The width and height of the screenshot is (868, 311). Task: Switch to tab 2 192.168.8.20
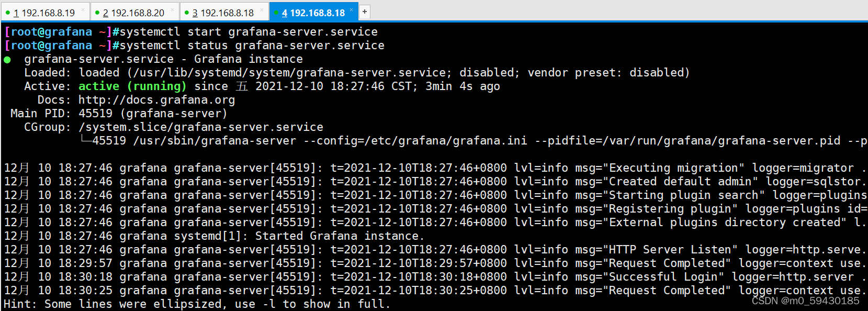(x=134, y=13)
